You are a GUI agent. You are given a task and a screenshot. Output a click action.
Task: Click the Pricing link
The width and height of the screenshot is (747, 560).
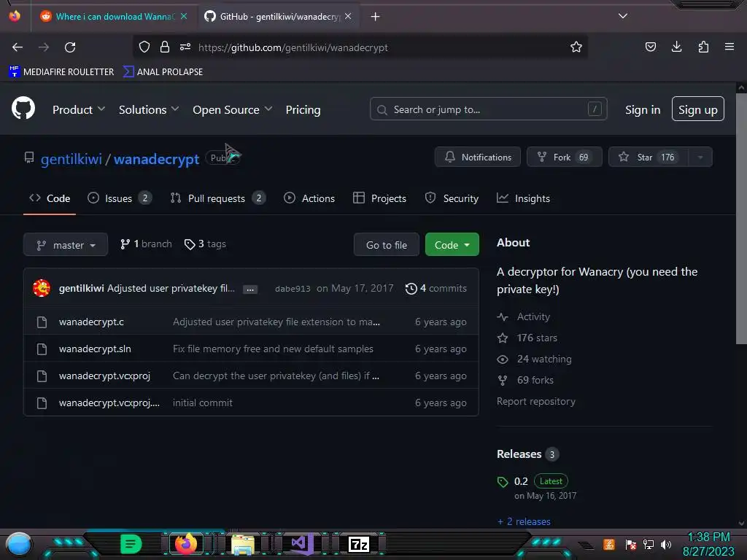[303, 109]
